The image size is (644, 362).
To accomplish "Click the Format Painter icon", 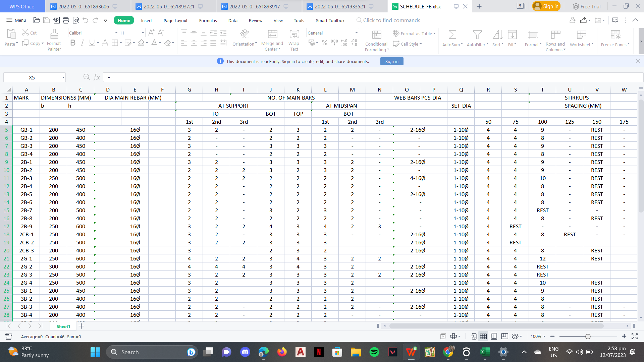I will pyautogui.click(x=54, y=34).
